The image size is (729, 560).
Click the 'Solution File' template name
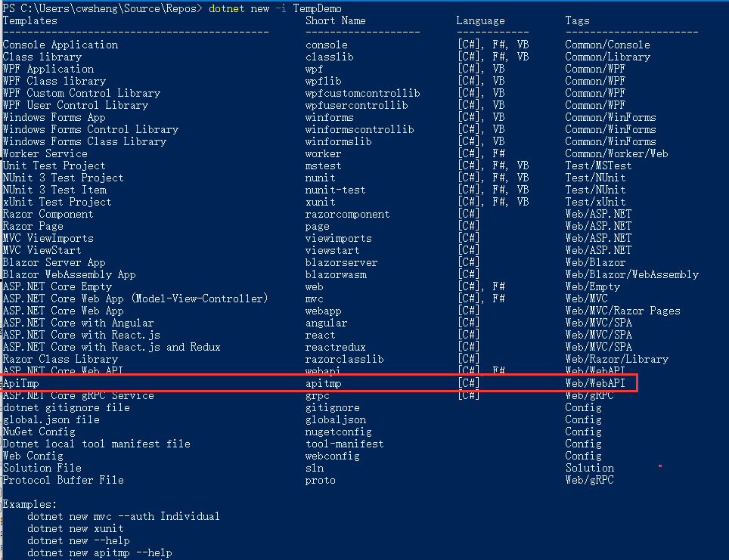click(42, 468)
